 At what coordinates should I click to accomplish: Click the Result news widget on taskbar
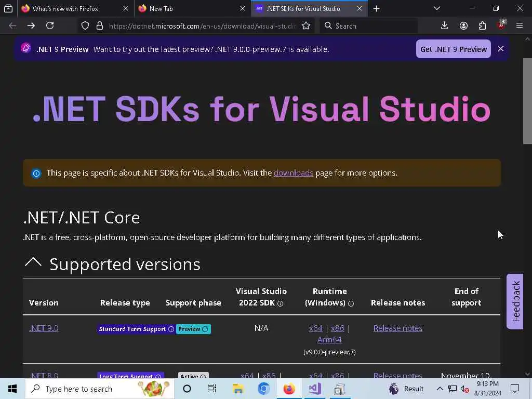[x=406, y=389]
